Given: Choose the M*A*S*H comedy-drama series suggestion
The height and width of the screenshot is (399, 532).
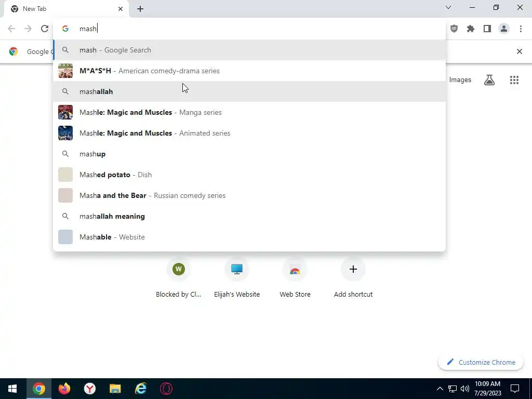Looking at the screenshot, I should (x=249, y=71).
